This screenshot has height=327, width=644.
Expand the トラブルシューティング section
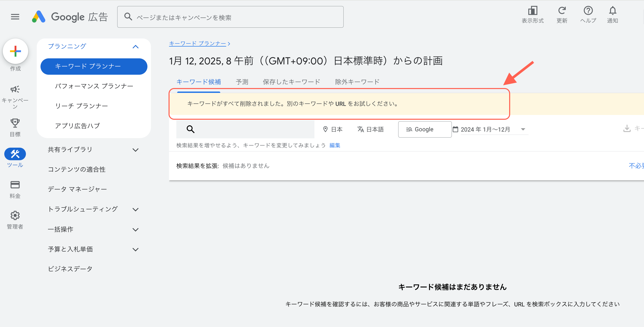[136, 210]
